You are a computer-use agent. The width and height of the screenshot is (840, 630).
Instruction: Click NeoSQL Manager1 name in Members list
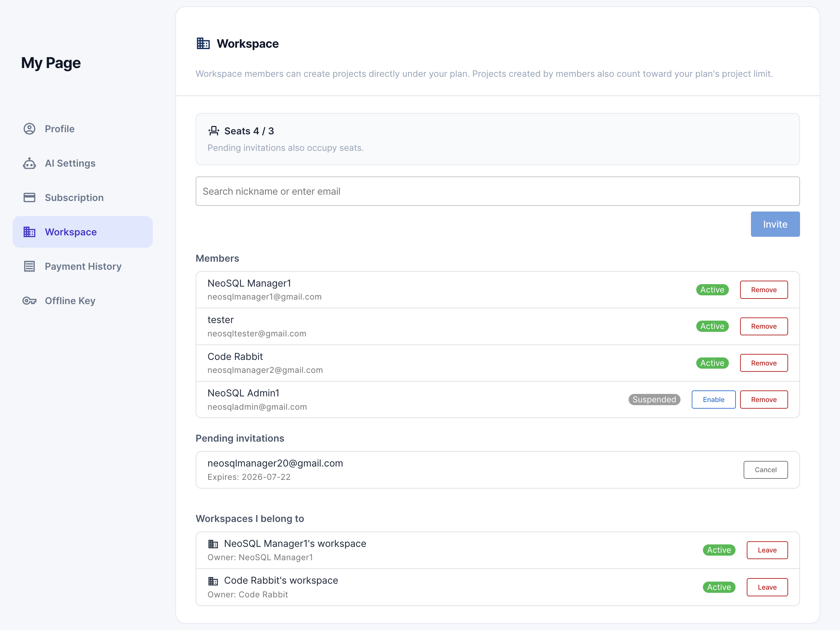coord(249,283)
